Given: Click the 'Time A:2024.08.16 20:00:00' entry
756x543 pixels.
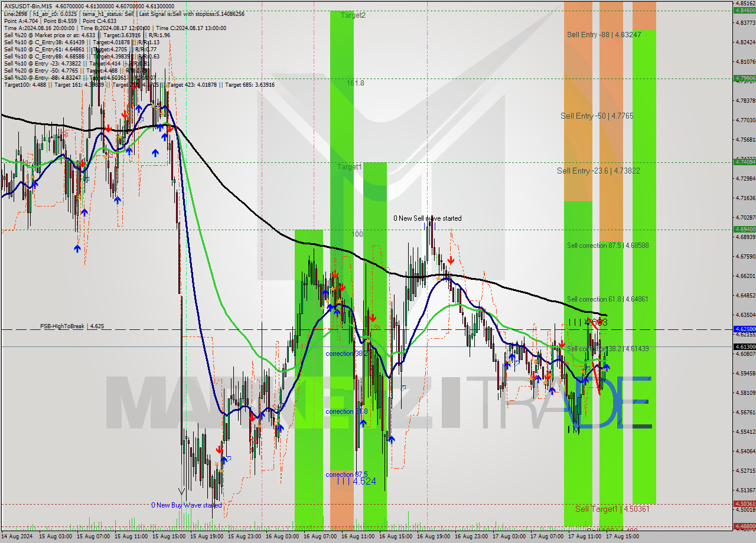Looking at the screenshot, I should click(x=39, y=28).
